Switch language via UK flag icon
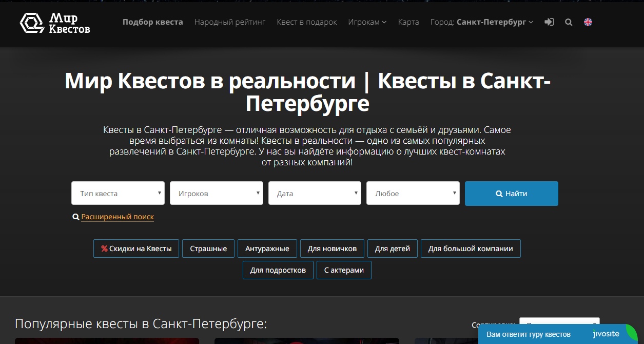Screen dimensions: 644x344 (588, 22)
